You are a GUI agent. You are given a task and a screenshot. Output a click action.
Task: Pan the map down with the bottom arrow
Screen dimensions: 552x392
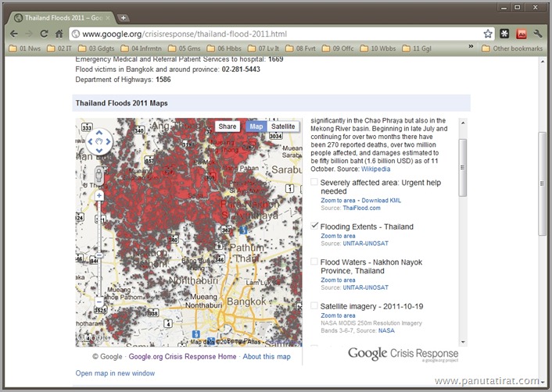[99, 151]
